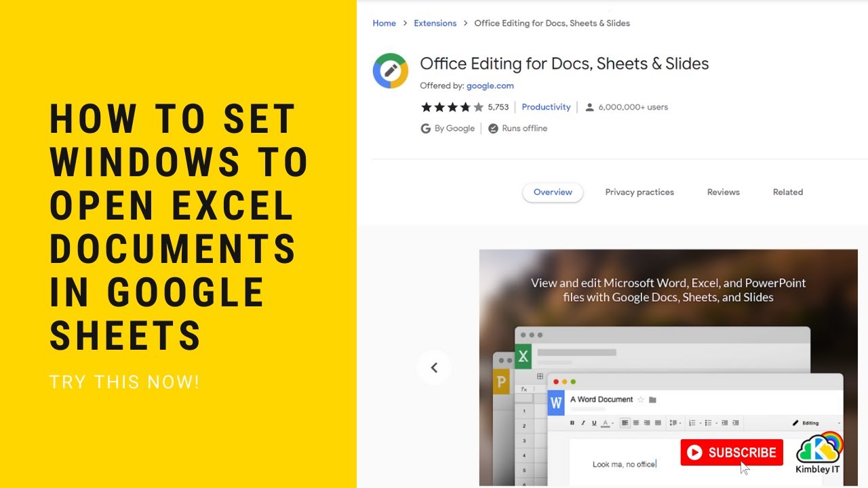Click the decrease indent icon
868x488 pixels.
[x=724, y=423]
